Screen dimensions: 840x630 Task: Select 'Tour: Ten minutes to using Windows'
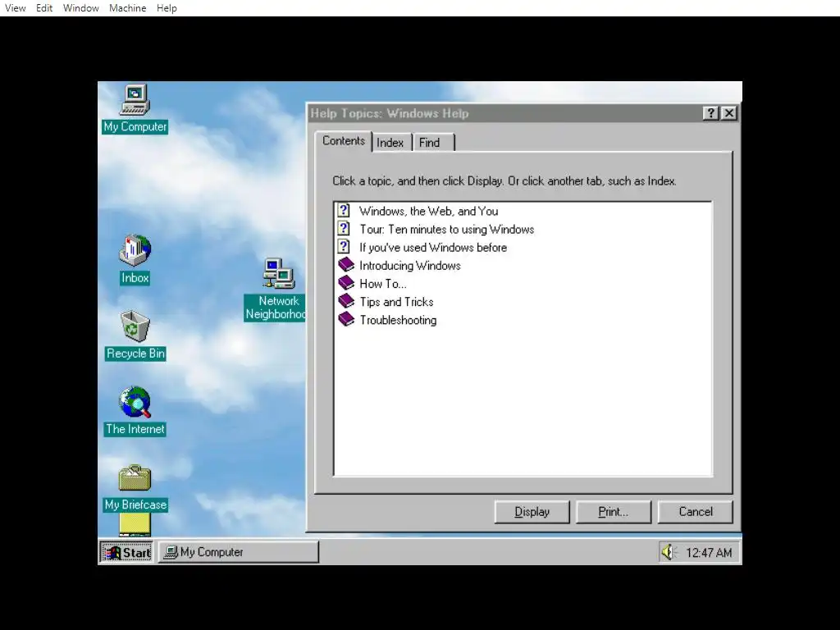(x=447, y=230)
